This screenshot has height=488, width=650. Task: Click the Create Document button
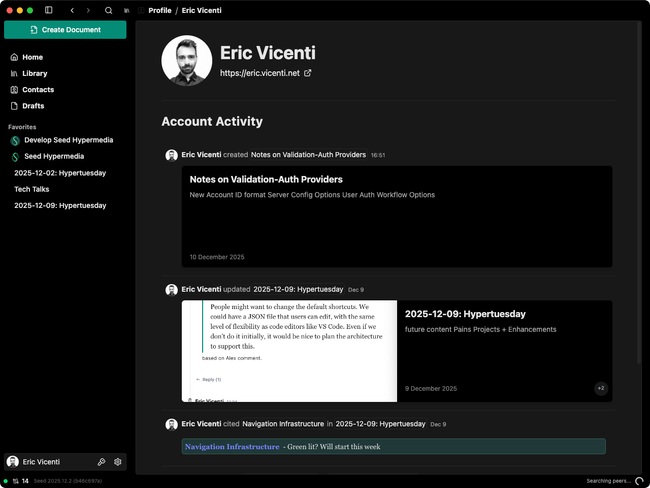[x=65, y=30]
